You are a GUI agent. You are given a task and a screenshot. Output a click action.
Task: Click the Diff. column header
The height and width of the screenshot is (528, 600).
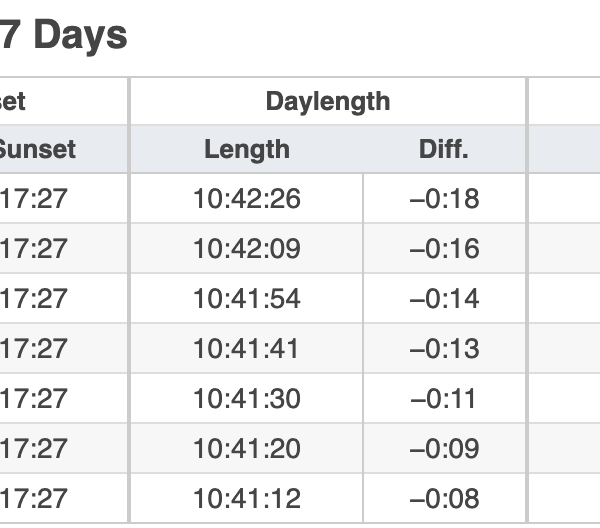pos(444,149)
